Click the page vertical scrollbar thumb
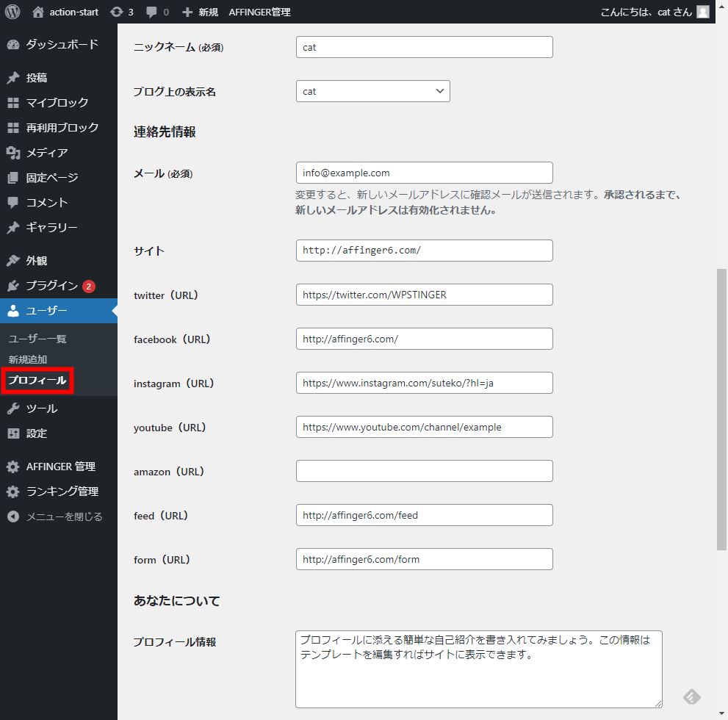Screen dimensions: 728x720 (721, 409)
